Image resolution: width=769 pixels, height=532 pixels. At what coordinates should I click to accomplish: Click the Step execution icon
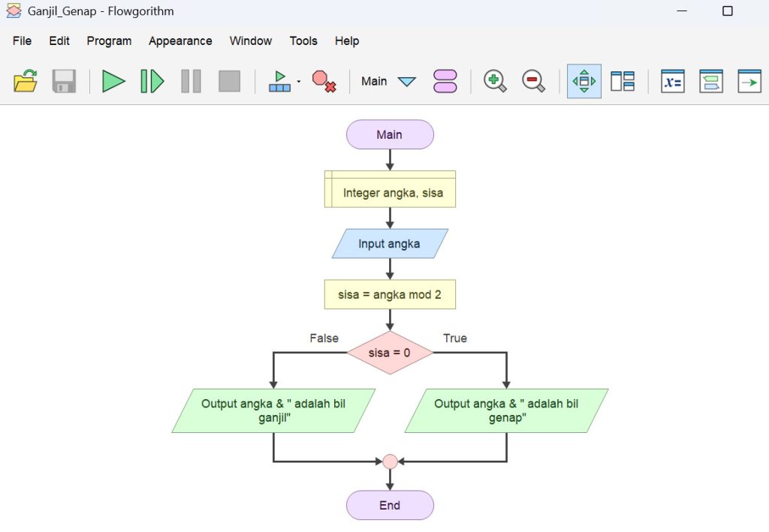coord(152,81)
